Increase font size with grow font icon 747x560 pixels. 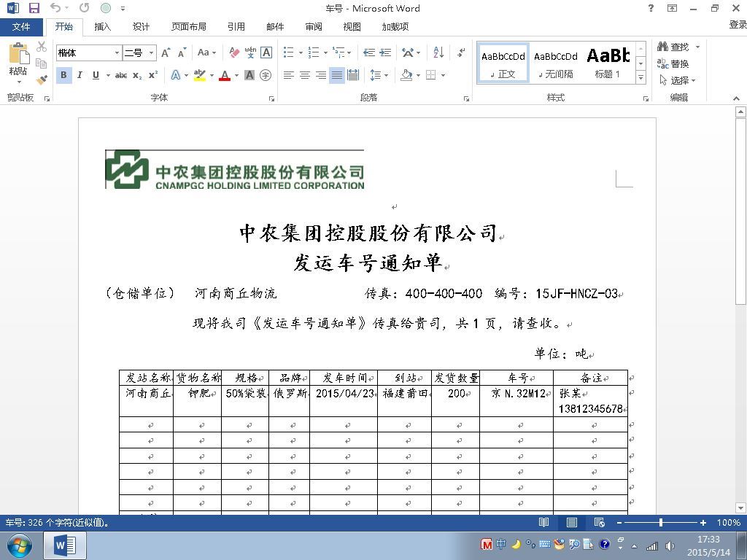166,52
